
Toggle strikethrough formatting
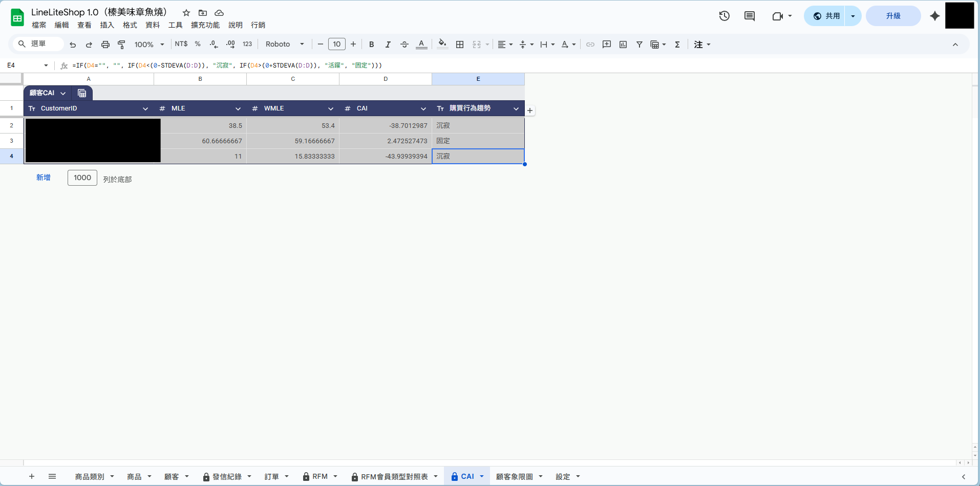point(404,45)
